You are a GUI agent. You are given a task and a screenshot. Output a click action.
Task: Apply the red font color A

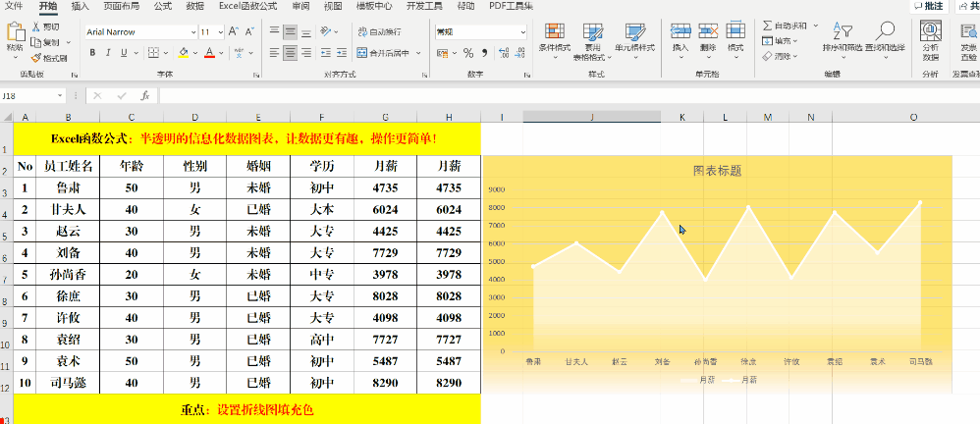point(210,52)
